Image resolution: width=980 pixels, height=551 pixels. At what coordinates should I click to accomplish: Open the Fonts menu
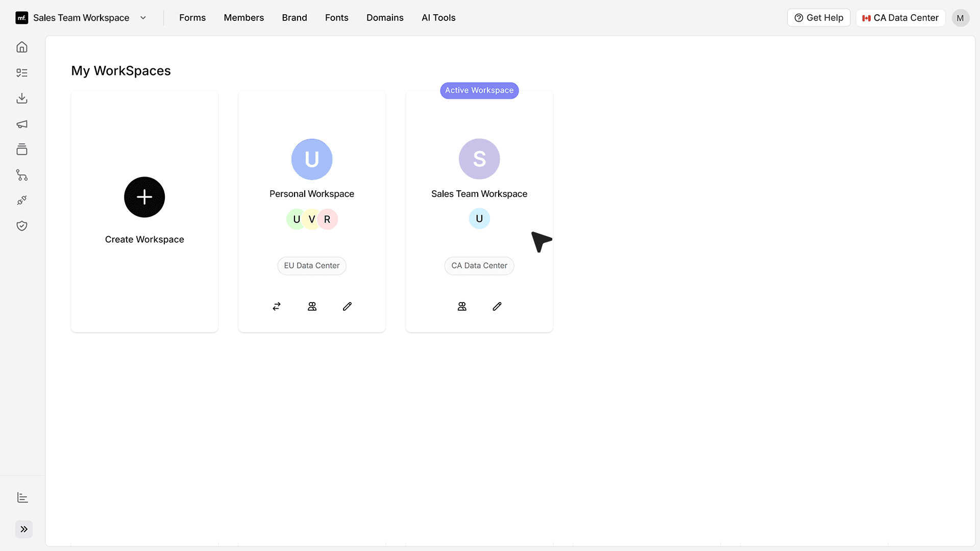coord(337,18)
